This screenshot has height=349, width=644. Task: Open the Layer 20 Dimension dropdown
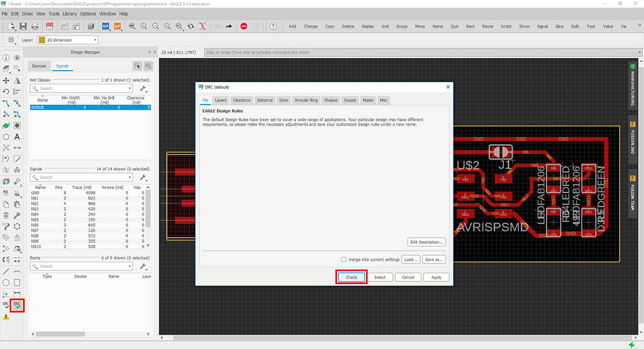click(68, 40)
